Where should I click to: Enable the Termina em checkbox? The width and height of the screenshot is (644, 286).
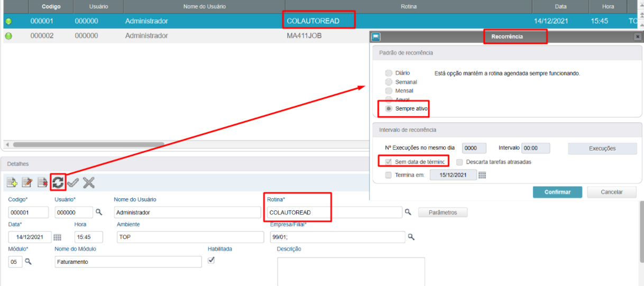(389, 175)
